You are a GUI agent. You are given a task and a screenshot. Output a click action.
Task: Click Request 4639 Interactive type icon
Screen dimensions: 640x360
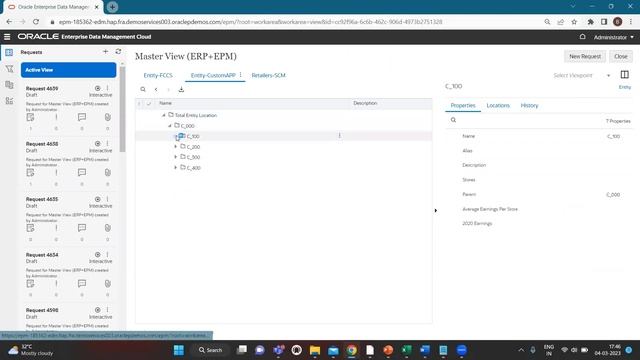(98, 88)
